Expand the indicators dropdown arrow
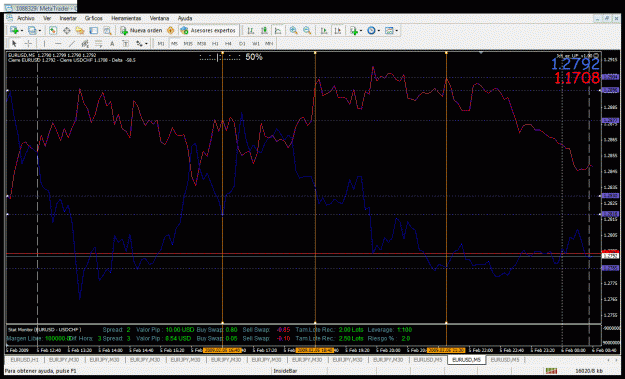 pyautogui.click(x=361, y=31)
